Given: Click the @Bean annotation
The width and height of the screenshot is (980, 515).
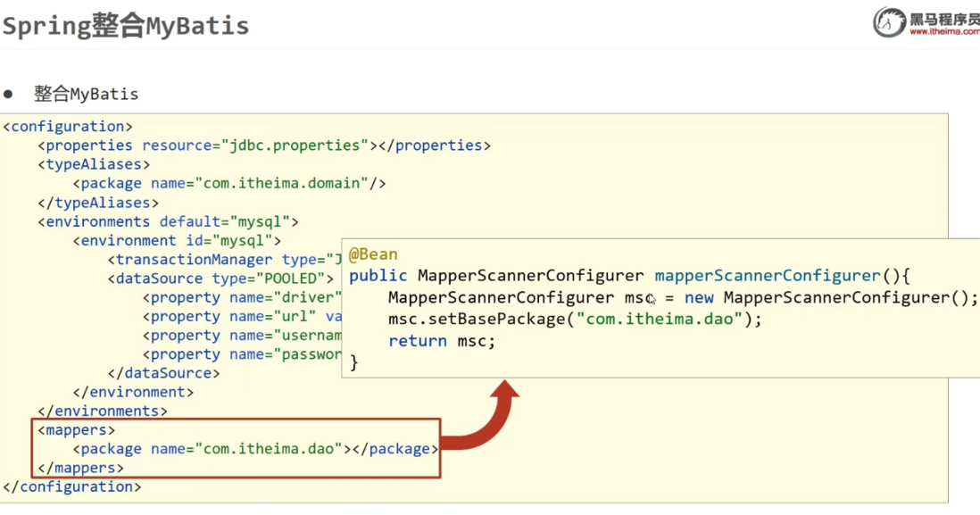Looking at the screenshot, I should pos(373,254).
